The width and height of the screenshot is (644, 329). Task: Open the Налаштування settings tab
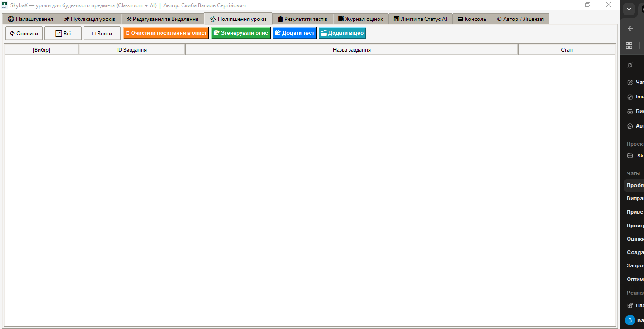pos(30,19)
